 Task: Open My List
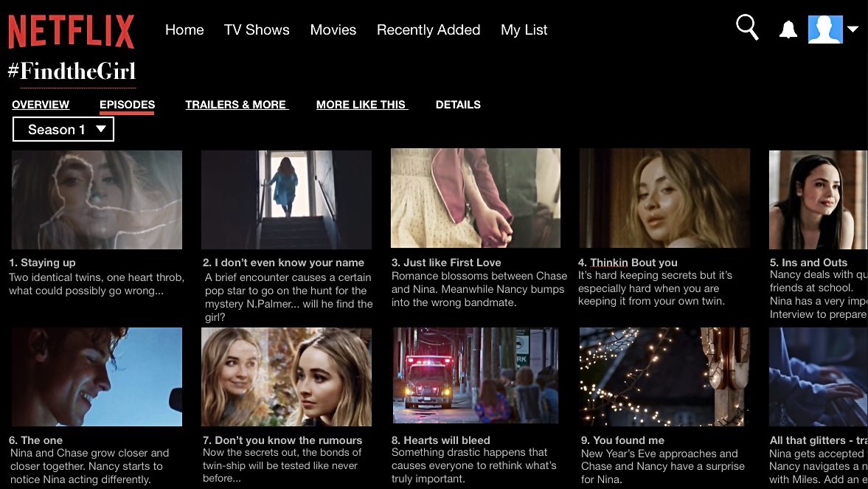[x=524, y=30]
